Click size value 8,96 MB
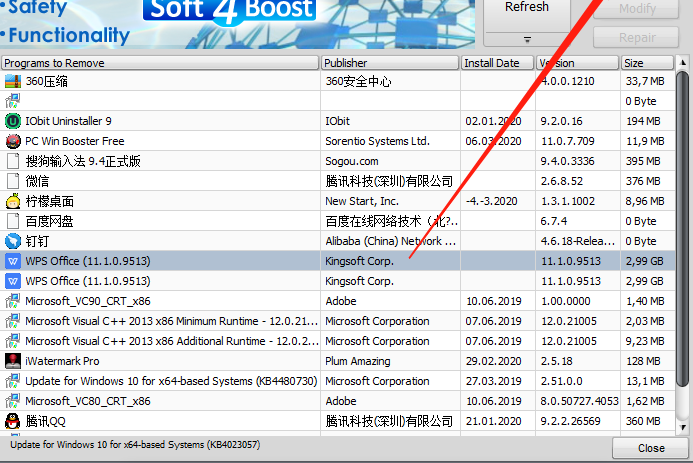This screenshot has height=463, width=693. [x=645, y=201]
